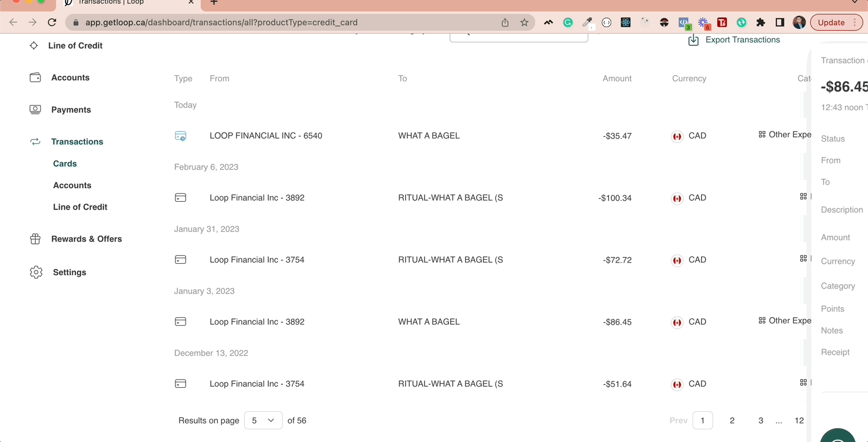This screenshot has width=868, height=442.
Task: Click the card icon in the -$100.34 row
Action: (x=180, y=198)
